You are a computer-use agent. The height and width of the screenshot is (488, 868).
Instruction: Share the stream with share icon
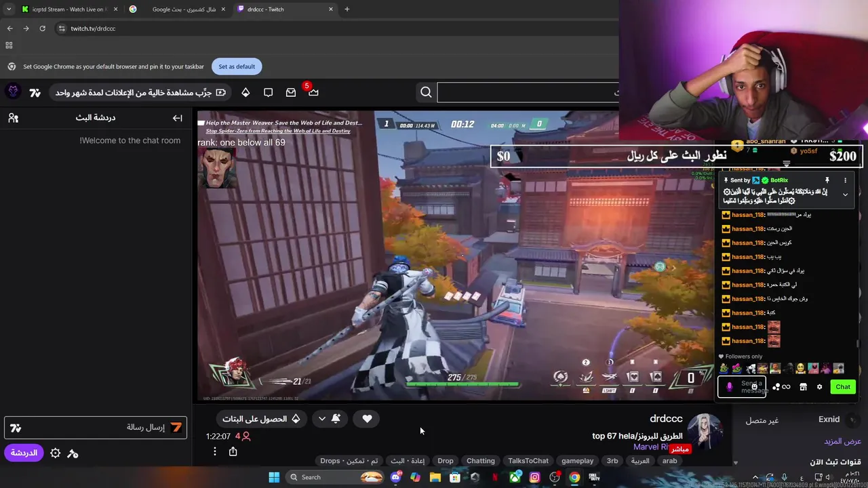coord(233,451)
